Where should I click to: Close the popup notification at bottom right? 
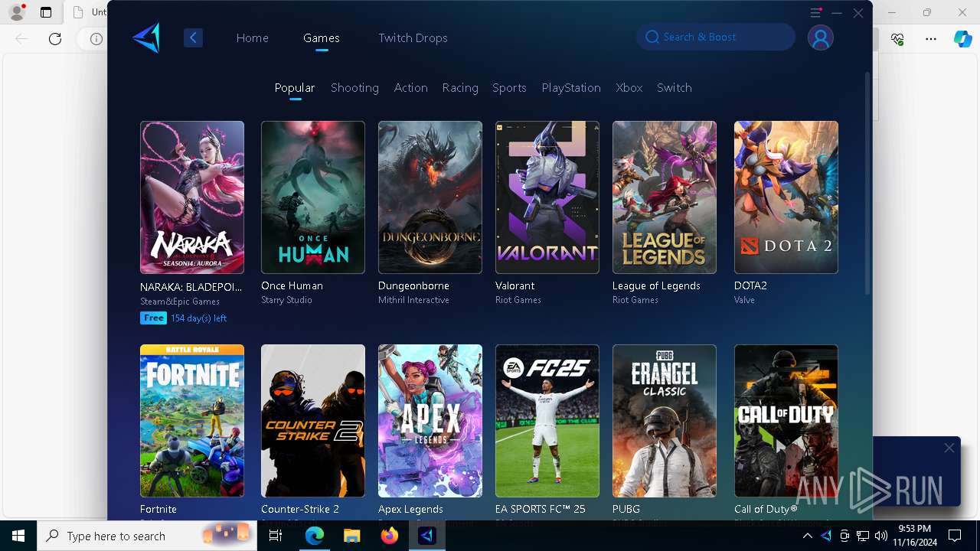click(x=949, y=448)
